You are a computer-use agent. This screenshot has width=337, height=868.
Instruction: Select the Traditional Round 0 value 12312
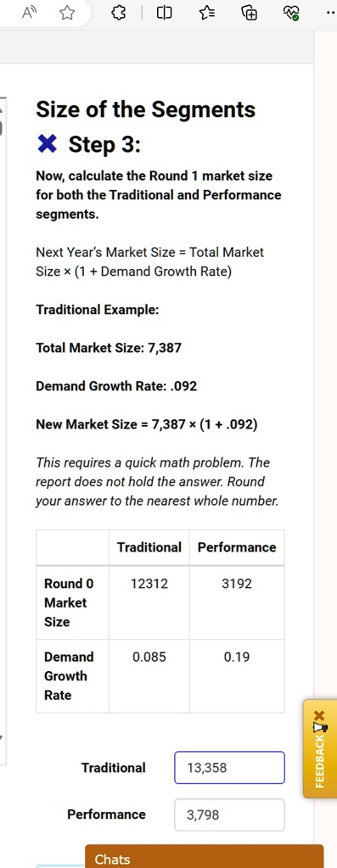[149, 584]
